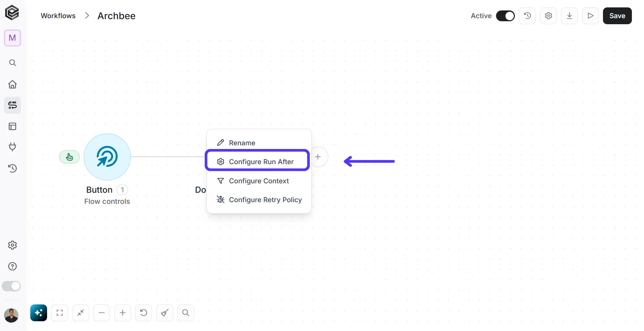Click the download icon in the top toolbar
This screenshot has width=644, height=331.
coord(569,16)
